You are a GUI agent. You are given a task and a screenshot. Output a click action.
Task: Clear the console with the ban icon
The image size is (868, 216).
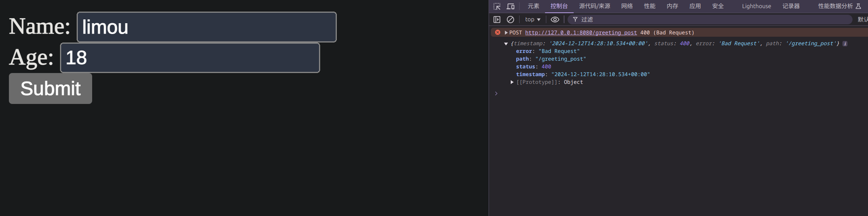point(510,19)
